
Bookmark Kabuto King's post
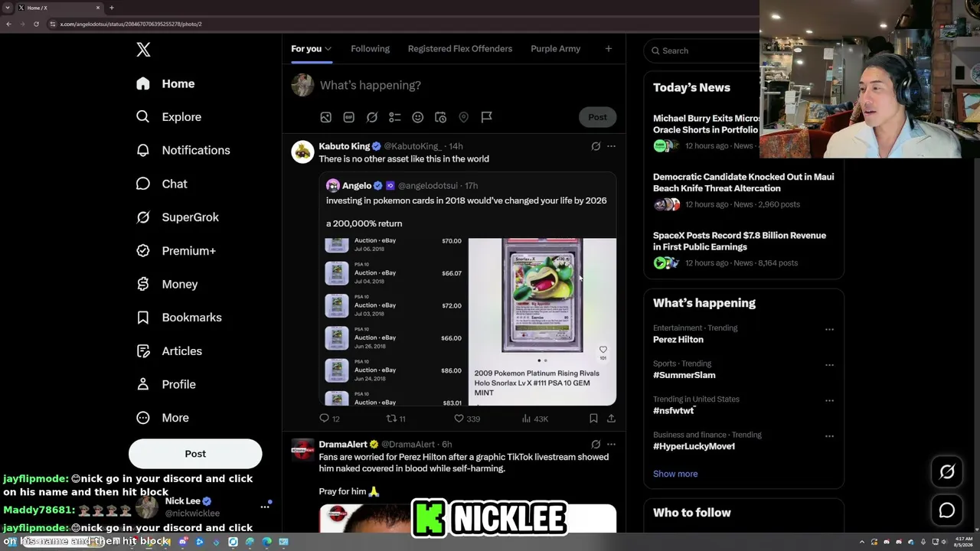tap(593, 419)
